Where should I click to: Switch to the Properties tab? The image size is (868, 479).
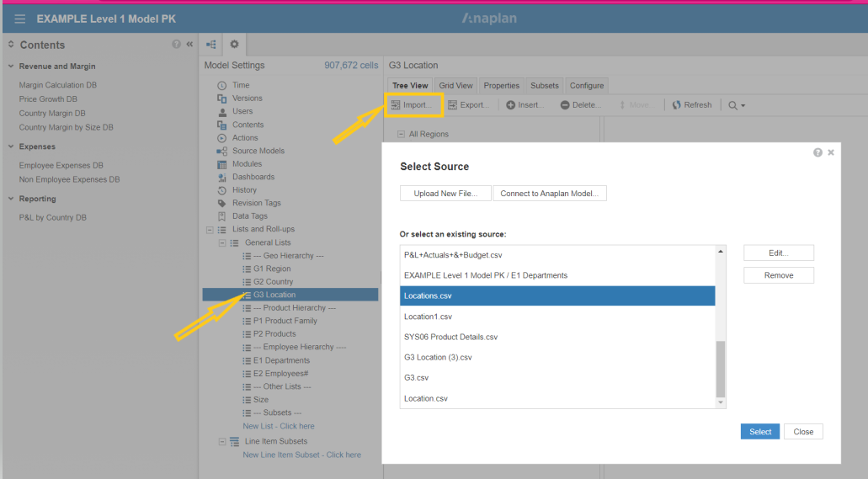502,85
